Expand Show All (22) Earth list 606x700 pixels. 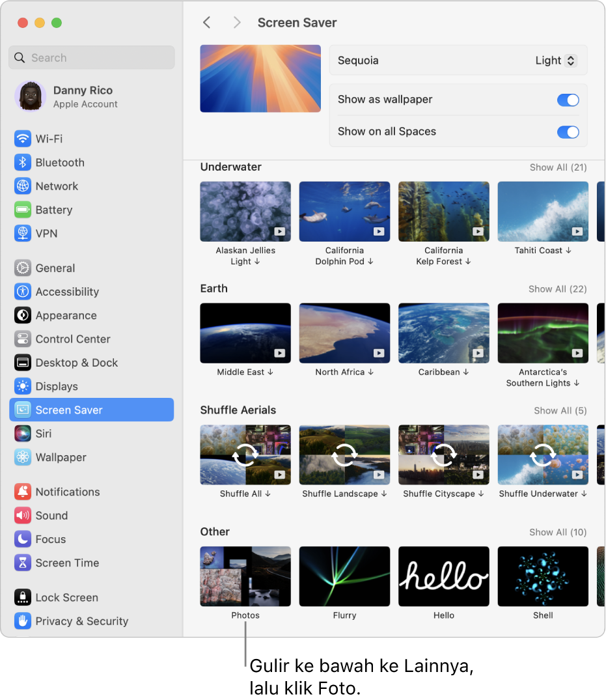click(x=557, y=289)
